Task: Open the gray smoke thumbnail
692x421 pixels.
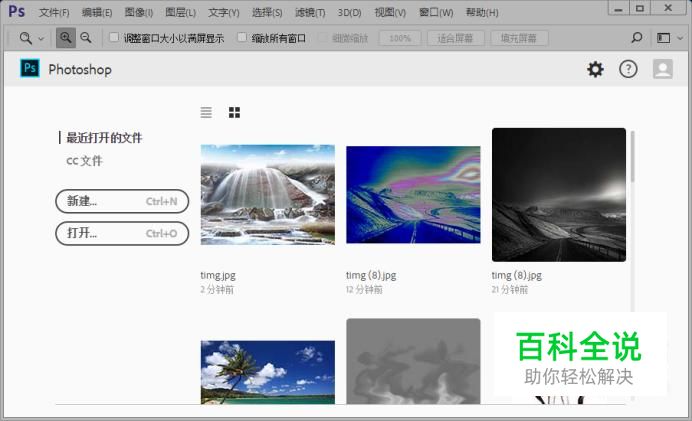Action: (x=413, y=361)
